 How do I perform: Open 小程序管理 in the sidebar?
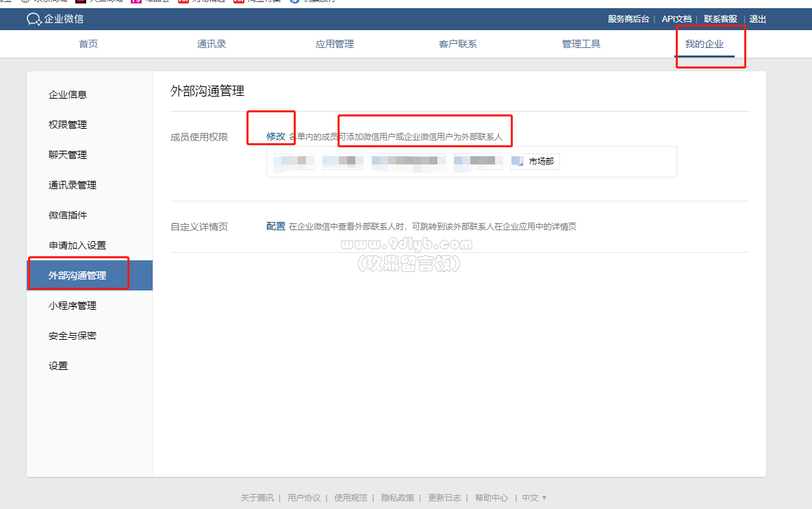73,306
